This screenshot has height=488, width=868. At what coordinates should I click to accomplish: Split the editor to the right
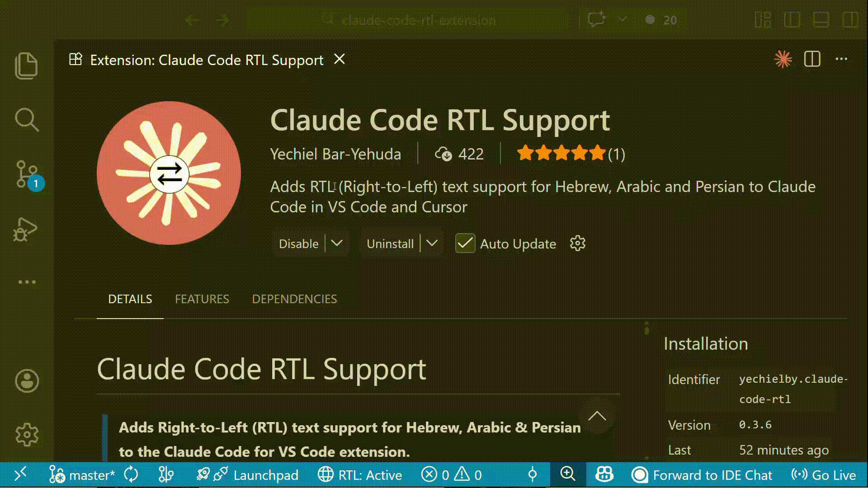pos(812,59)
